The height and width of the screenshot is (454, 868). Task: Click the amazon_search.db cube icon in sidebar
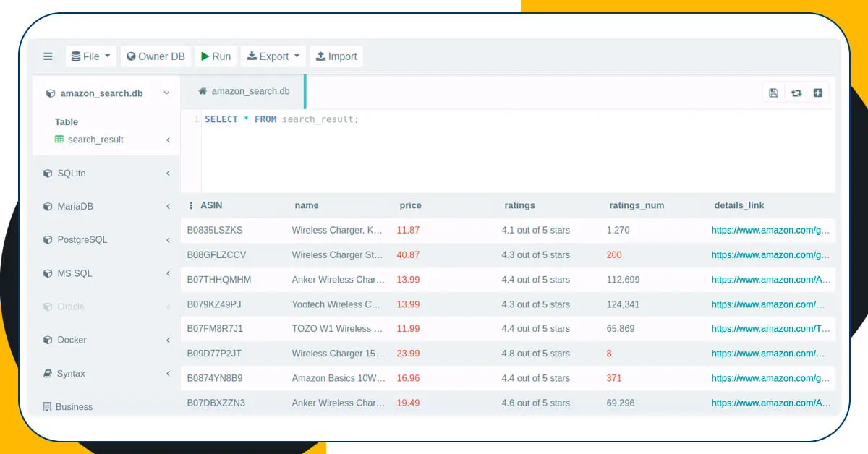pyautogui.click(x=51, y=93)
